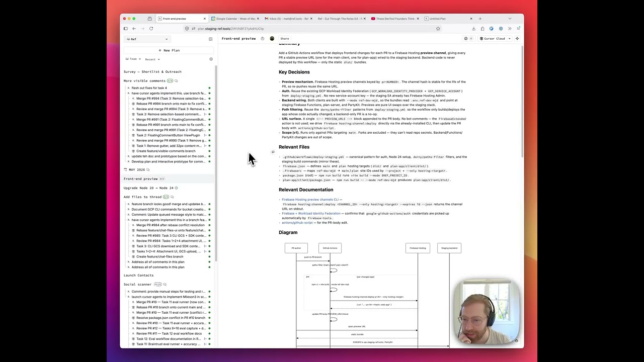Open comment icon beside Social scanner

pos(165,285)
